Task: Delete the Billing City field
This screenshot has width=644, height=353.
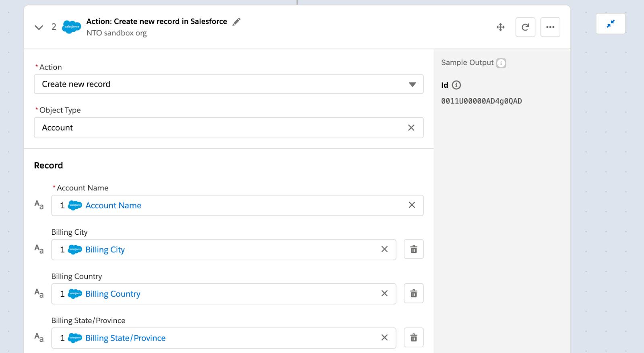Action: [x=413, y=249]
